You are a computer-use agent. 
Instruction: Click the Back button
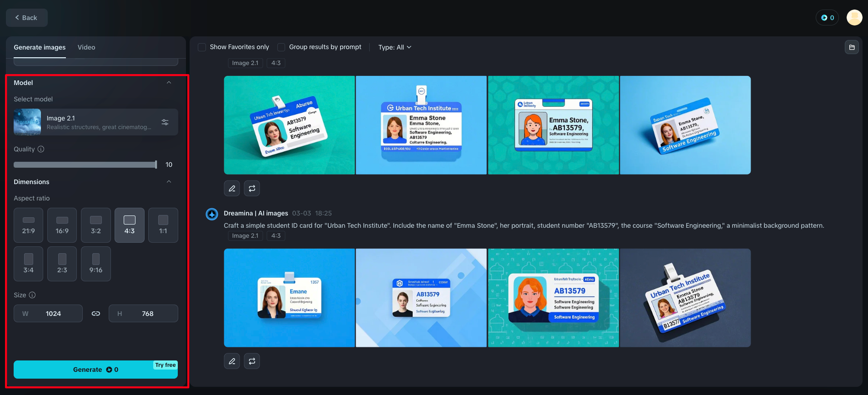coord(26,18)
